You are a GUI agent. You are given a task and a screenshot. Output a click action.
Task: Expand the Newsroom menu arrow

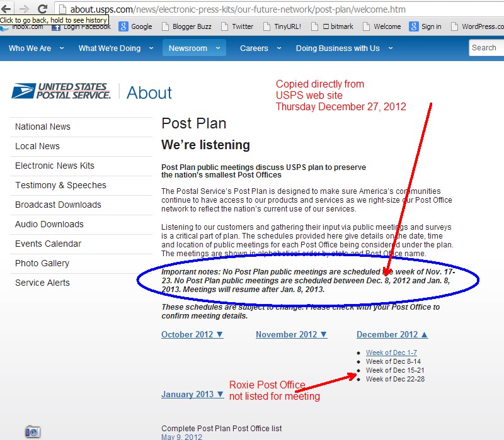218,48
